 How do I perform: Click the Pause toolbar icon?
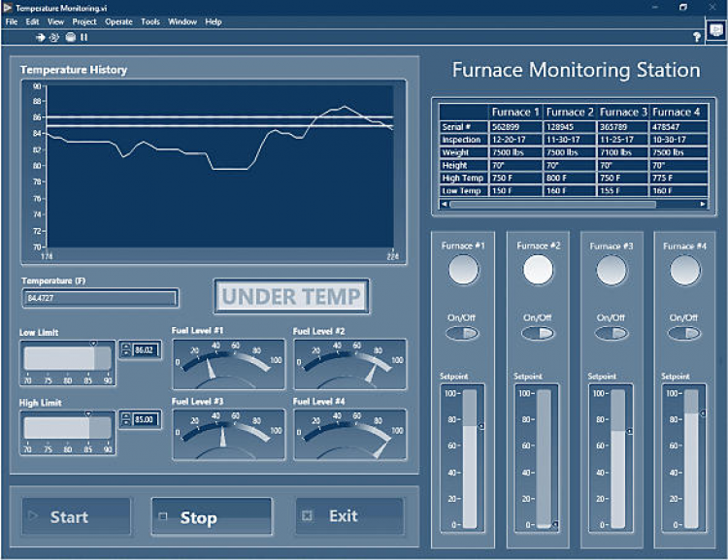click(x=84, y=37)
